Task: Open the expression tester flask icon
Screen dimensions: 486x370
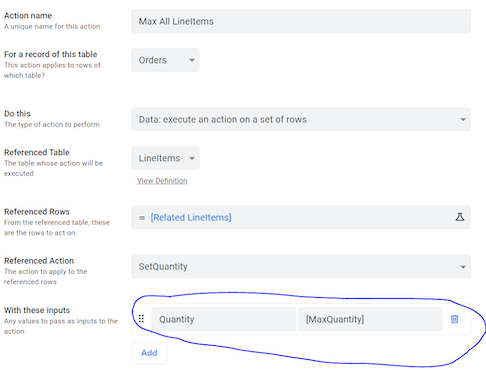Action: (460, 217)
